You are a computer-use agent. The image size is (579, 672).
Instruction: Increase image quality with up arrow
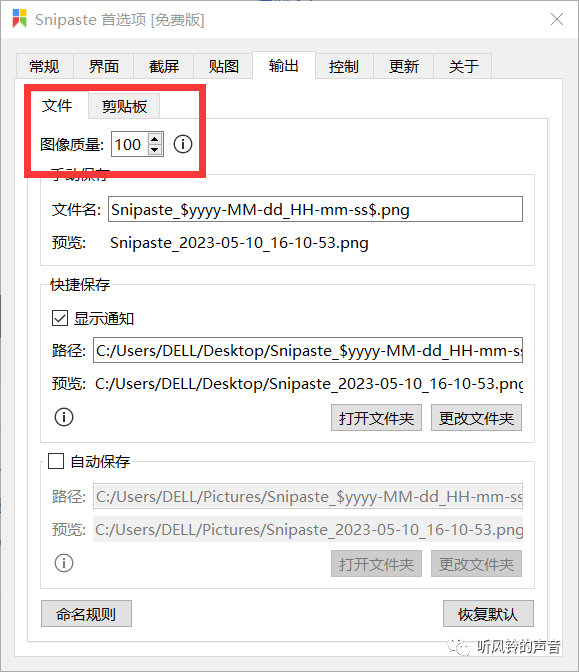[x=155, y=138]
